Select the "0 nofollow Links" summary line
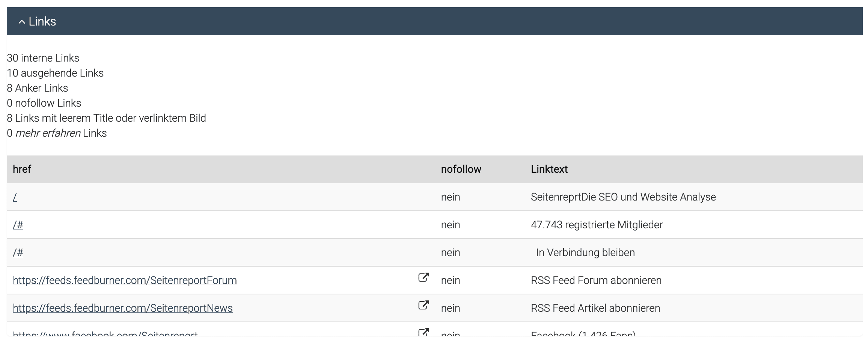Viewport: 868px width, 347px height. coord(44,103)
